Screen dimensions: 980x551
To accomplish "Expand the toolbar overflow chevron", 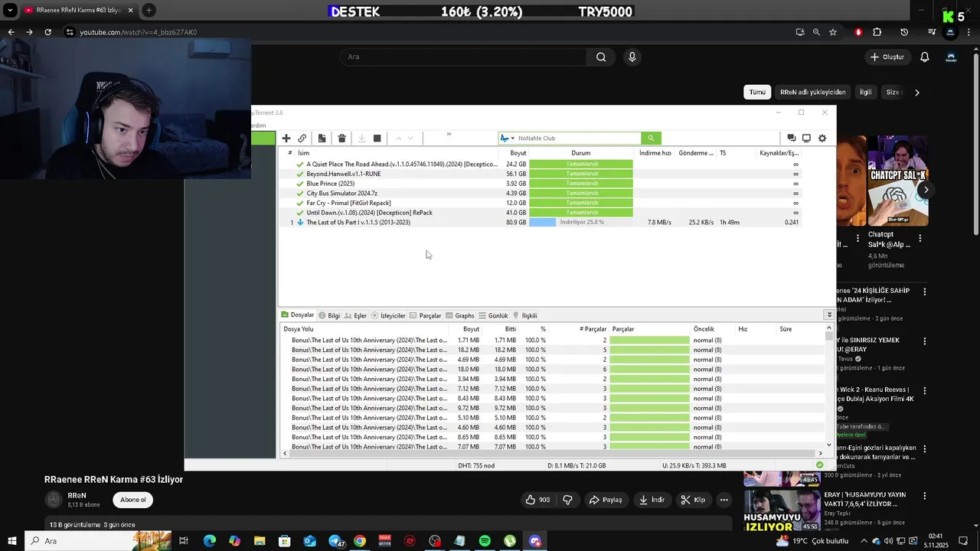I will [x=449, y=135].
